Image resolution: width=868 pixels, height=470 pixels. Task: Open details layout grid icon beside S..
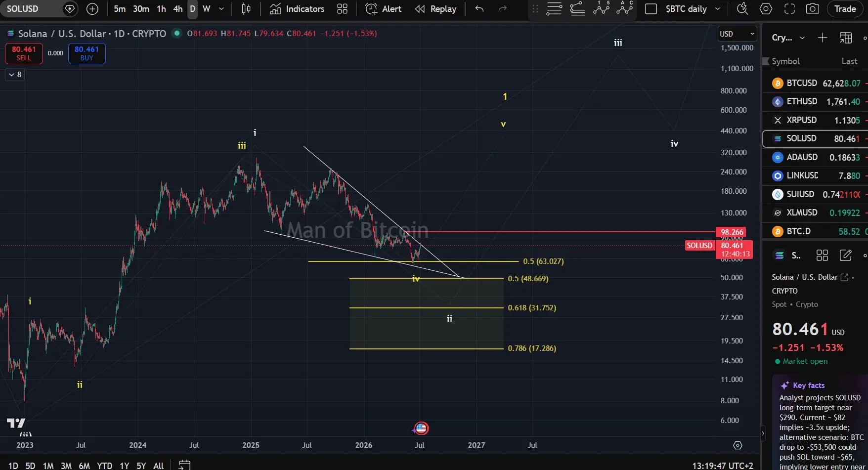tap(822, 255)
